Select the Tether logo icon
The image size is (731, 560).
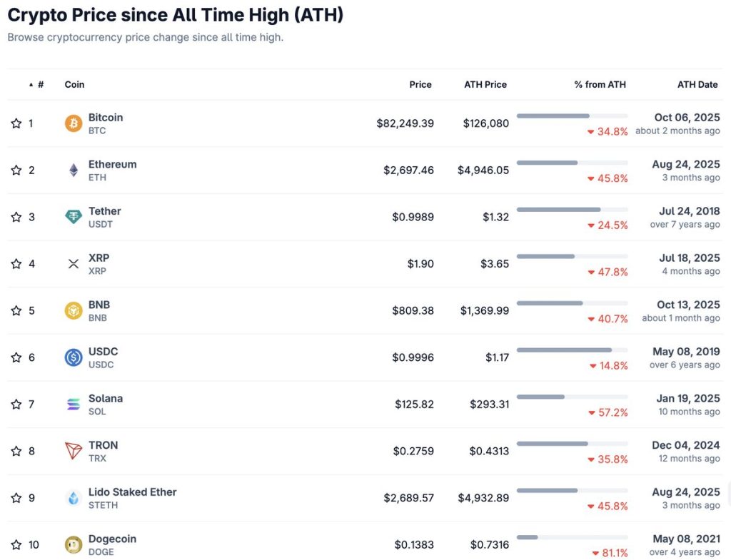click(x=72, y=217)
